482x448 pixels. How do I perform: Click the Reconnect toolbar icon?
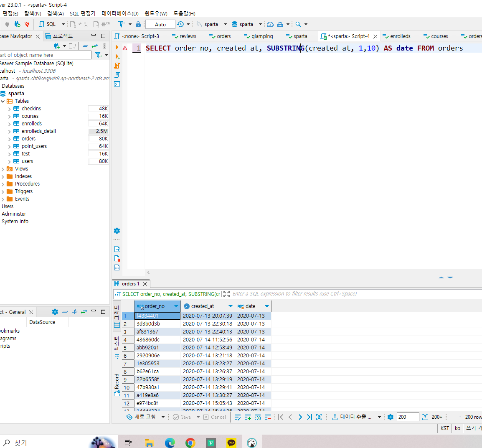click(x=18, y=24)
